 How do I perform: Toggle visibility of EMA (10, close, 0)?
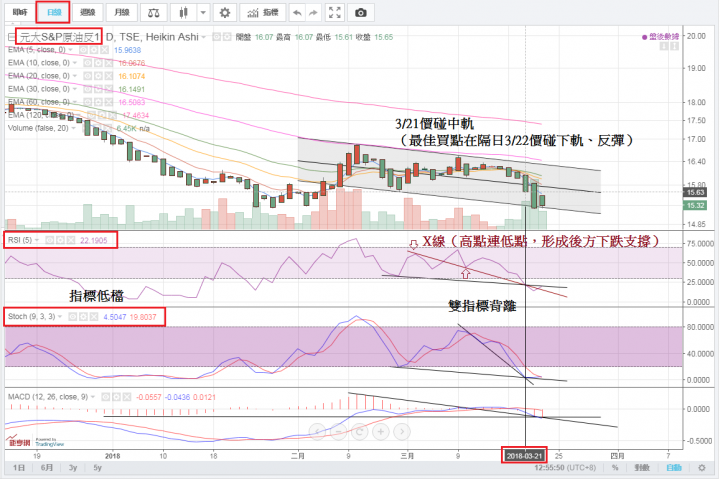[87, 63]
